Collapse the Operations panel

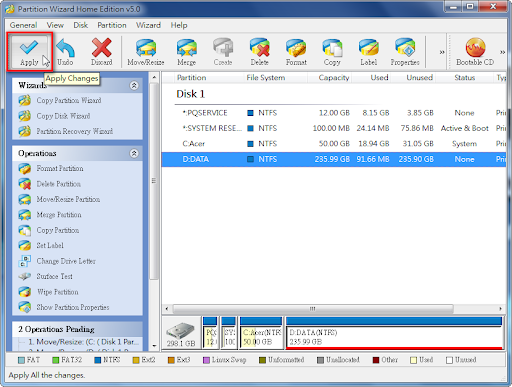click(x=134, y=153)
